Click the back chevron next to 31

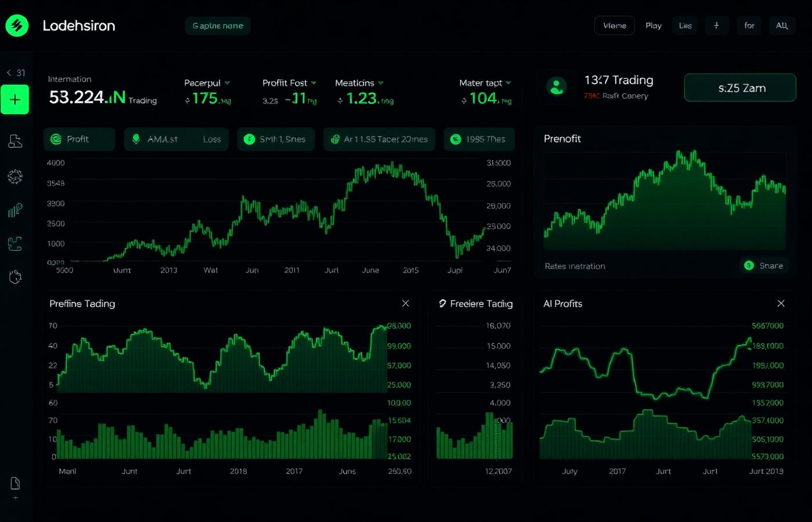[x=9, y=72]
